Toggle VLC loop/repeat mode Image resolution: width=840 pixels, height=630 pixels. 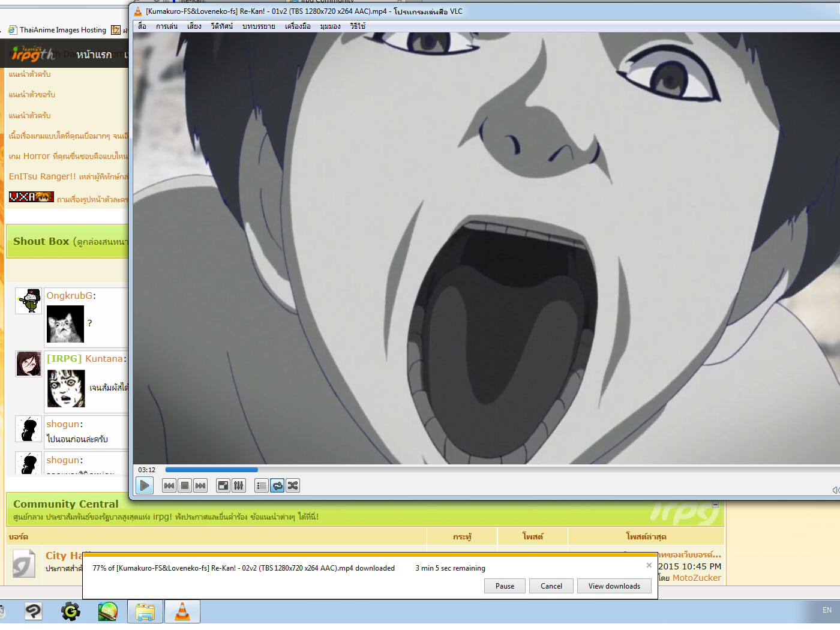277,485
